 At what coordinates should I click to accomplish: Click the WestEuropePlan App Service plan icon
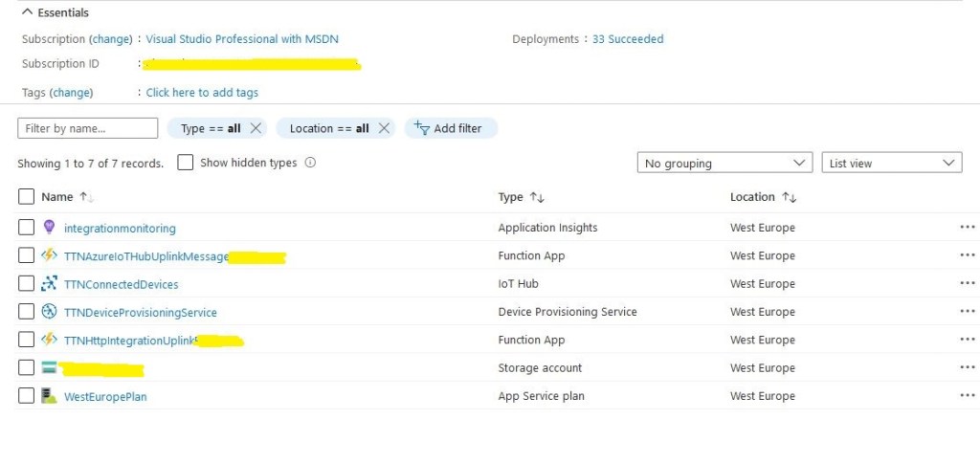tap(50, 396)
